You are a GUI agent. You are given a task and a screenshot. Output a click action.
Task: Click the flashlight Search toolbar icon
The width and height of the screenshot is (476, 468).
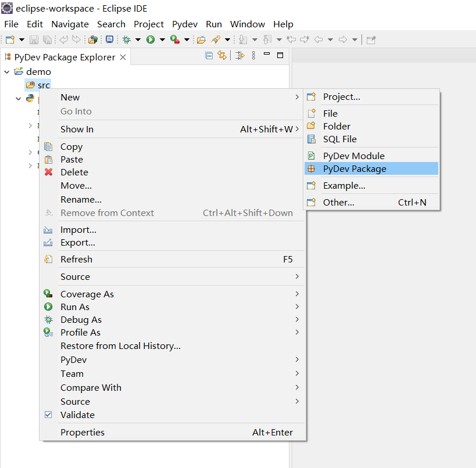tap(216, 39)
